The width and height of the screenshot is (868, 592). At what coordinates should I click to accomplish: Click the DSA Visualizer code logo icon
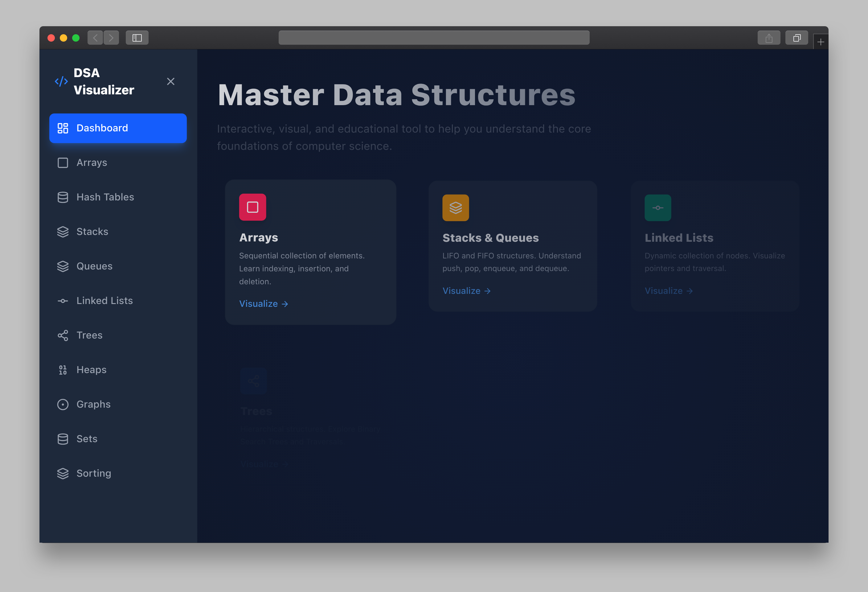click(x=61, y=81)
